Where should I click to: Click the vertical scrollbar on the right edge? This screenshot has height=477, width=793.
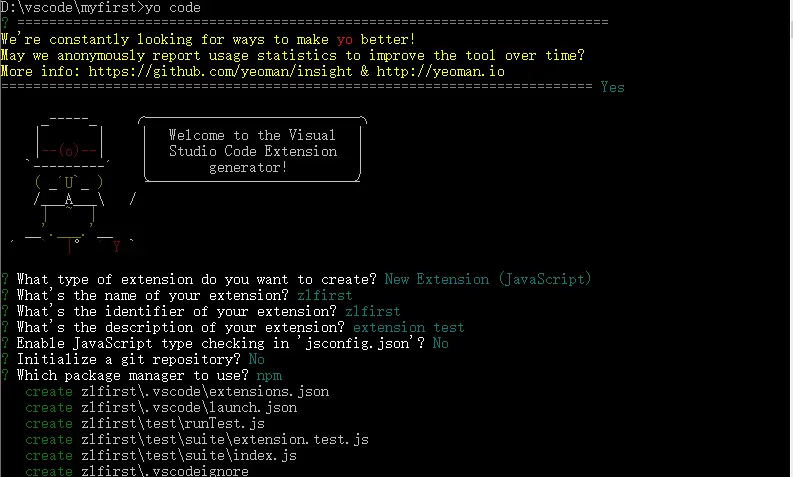click(790, 238)
